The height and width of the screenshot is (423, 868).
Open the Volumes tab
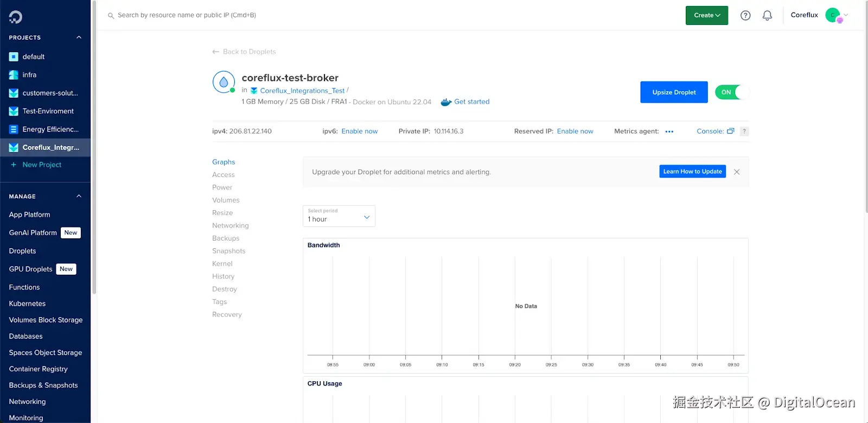[x=226, y=200]
